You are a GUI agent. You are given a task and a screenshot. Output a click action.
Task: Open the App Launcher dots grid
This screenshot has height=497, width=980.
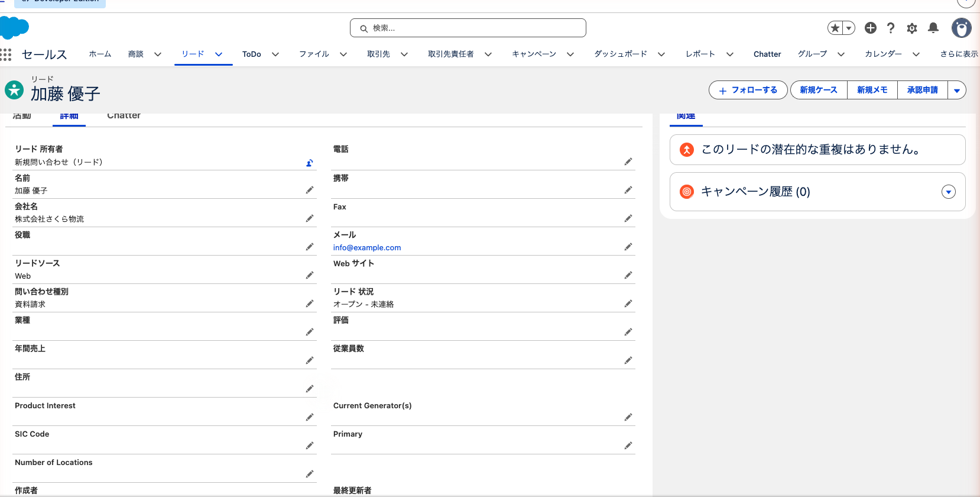pyautogui.click(x=6, y=54)
